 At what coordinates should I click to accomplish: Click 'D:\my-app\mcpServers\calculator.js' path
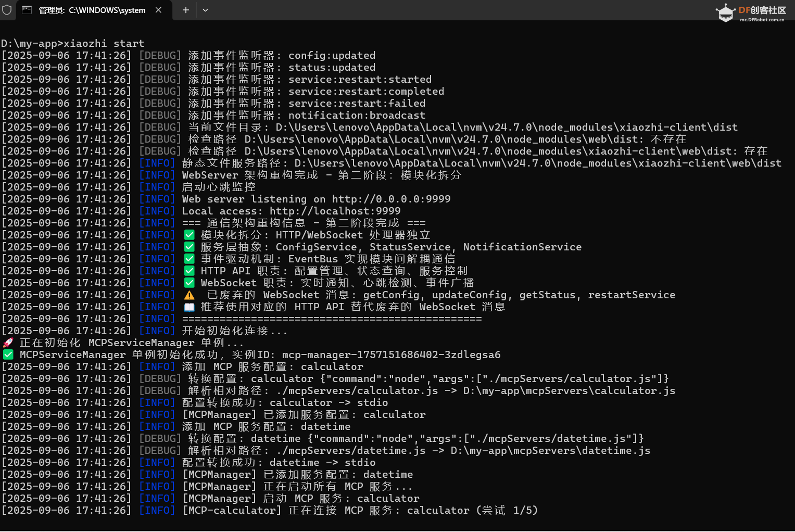click(569, 390)
